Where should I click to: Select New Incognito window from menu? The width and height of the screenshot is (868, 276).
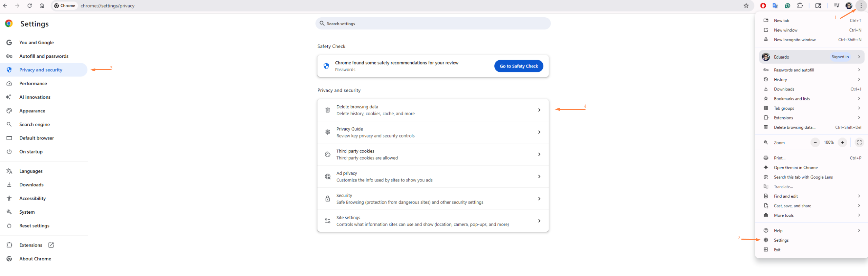[x=794, y=40]
